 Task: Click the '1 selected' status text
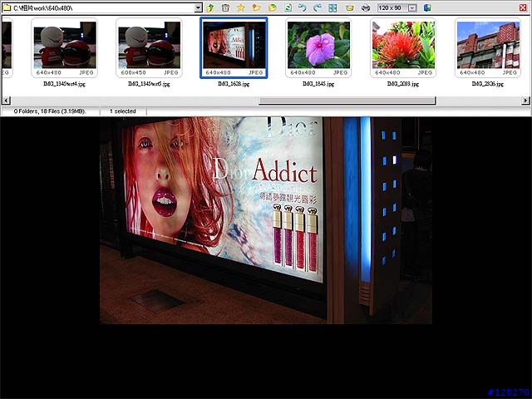point(122,111)
